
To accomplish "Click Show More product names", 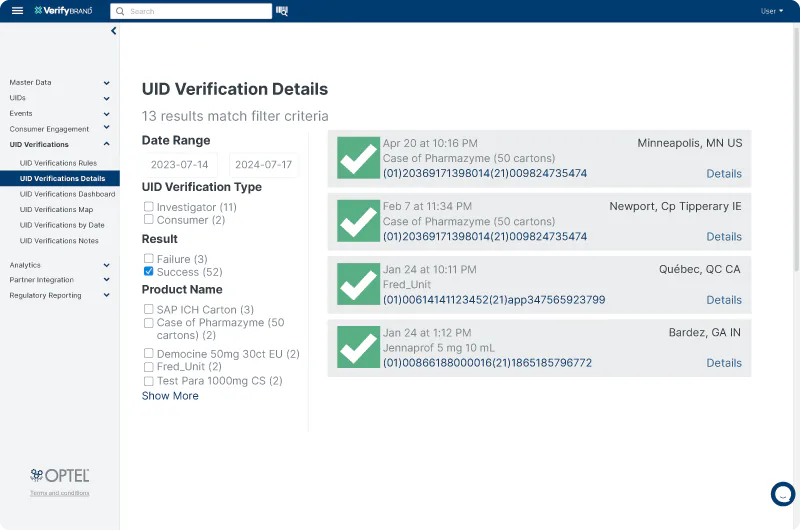I will (x=170, y=396).
